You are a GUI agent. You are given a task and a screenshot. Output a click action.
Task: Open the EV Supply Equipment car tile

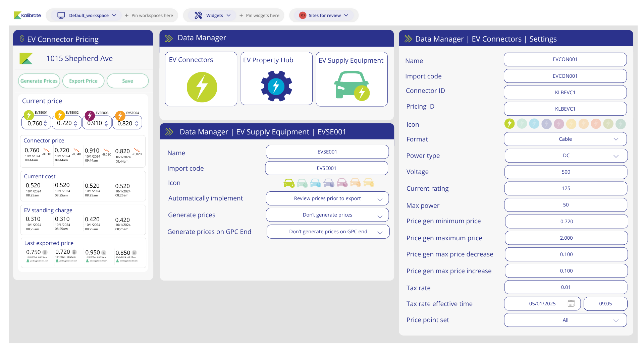(x=352, y=86)
